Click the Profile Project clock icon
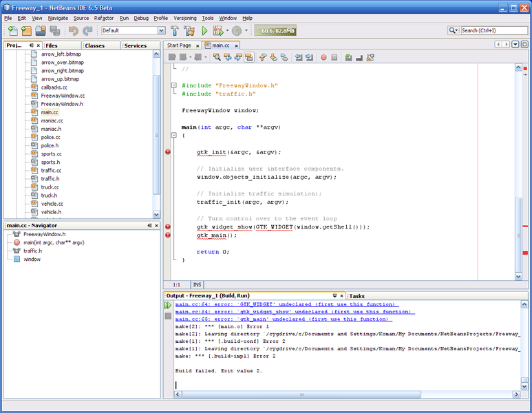 tap(237, 31)
